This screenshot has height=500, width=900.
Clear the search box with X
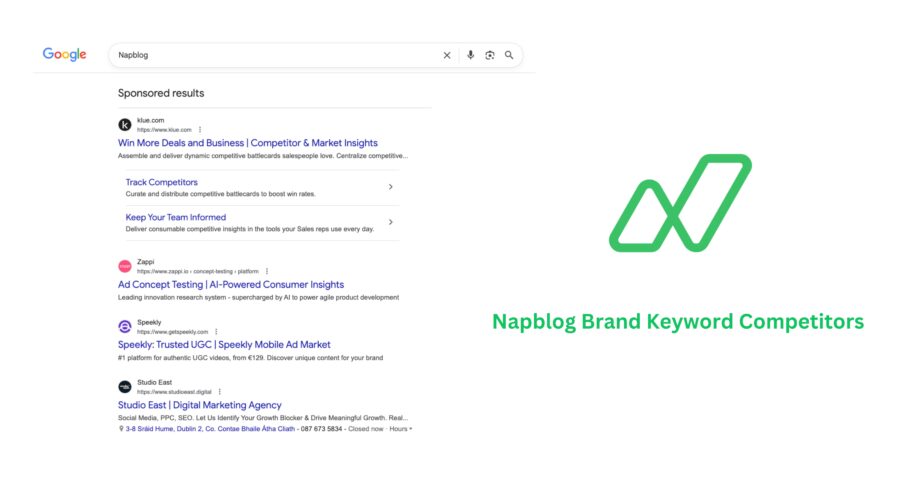[x=447, y=55]
